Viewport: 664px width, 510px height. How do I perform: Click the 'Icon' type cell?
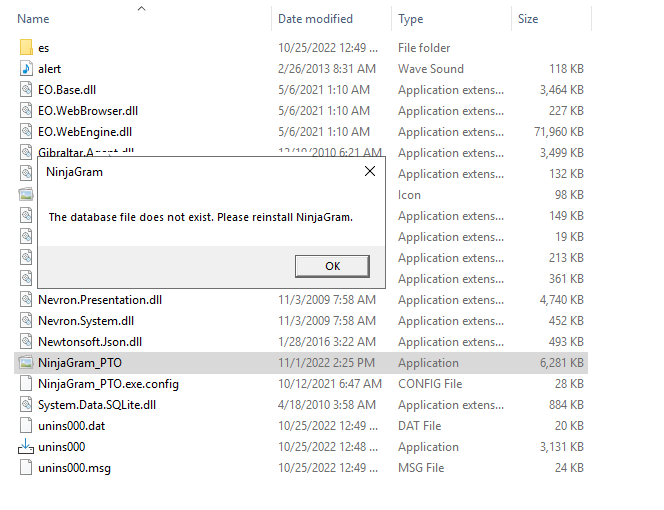point(409,195)
